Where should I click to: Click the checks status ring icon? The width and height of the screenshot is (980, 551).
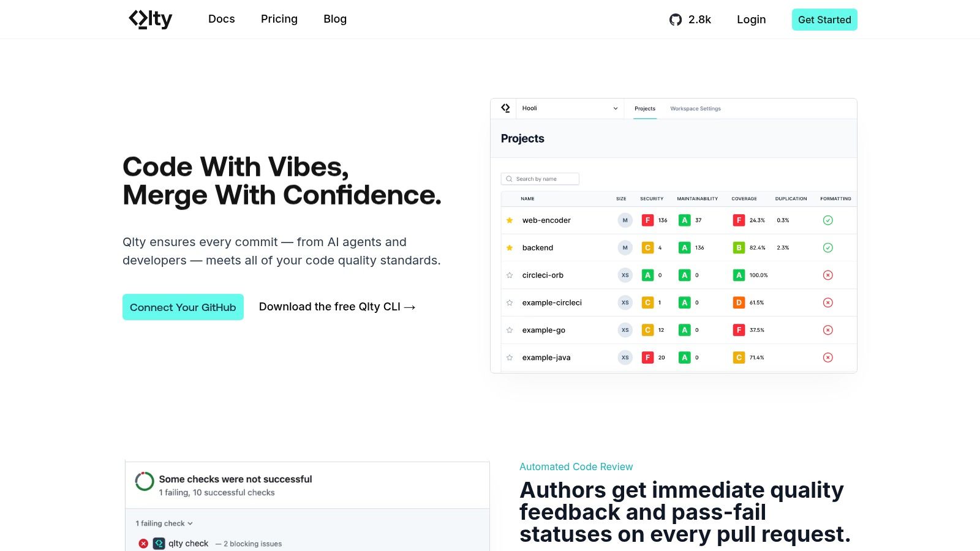[x=145, y=481]
